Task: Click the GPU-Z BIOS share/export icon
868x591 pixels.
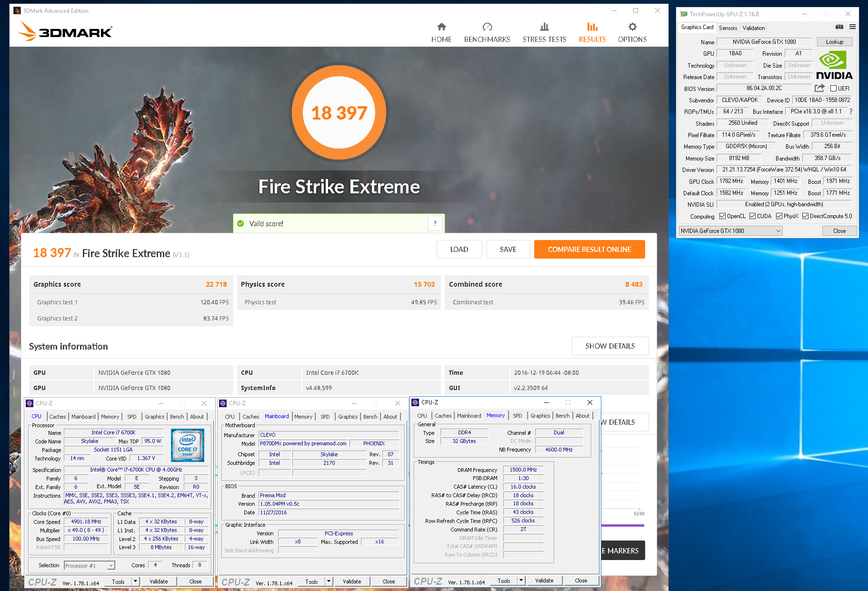Action: (x=819, y=88)
